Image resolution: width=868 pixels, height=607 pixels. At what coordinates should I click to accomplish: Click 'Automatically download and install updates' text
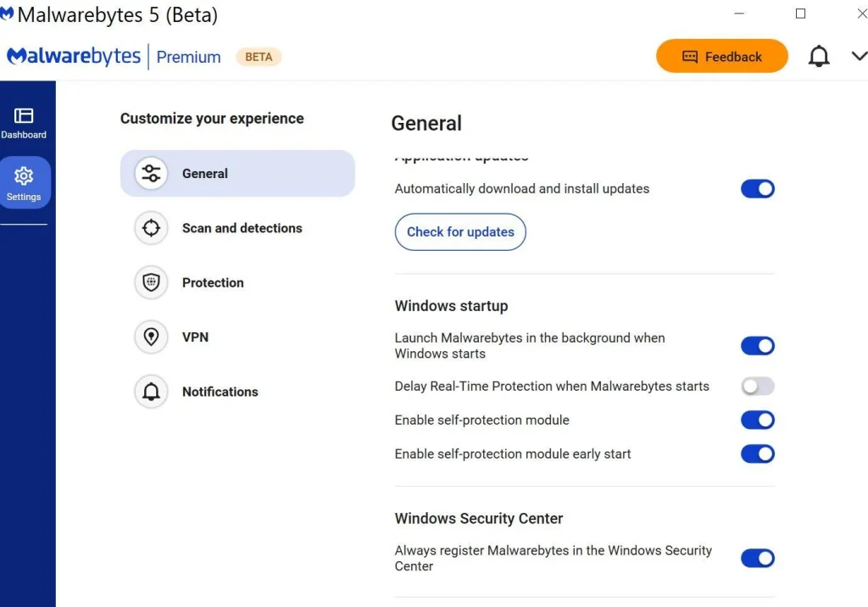click(521, 189)
